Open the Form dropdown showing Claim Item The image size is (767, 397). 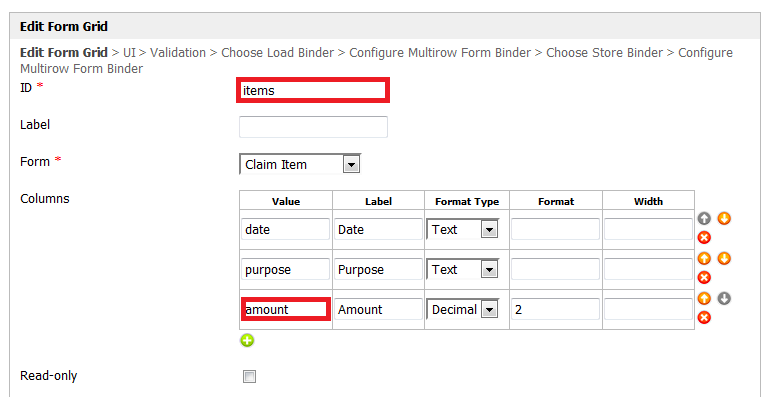click(300, 165)
